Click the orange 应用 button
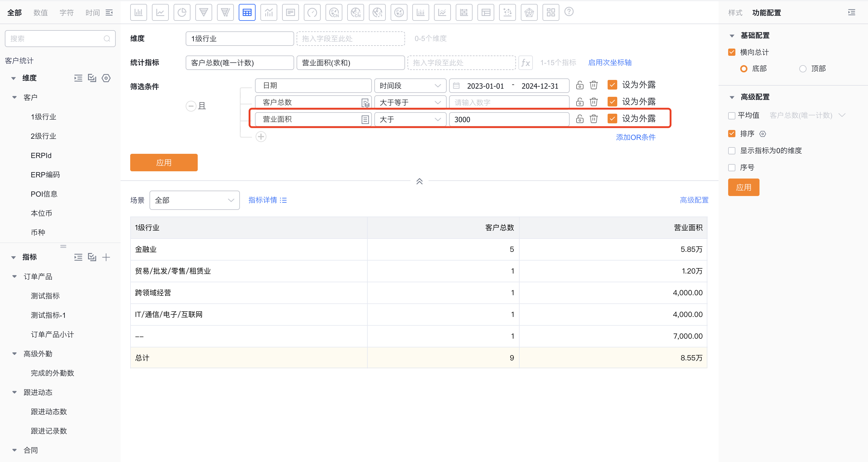 point(163,162)
